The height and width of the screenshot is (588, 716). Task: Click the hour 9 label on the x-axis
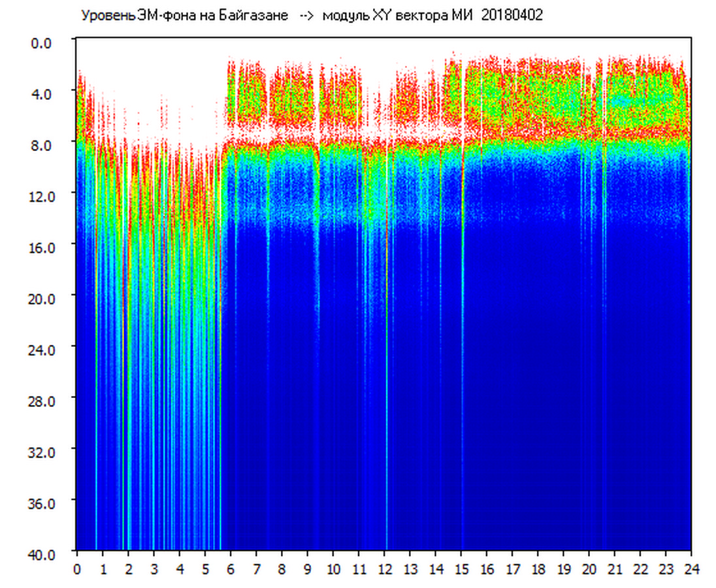coord(308,569)
